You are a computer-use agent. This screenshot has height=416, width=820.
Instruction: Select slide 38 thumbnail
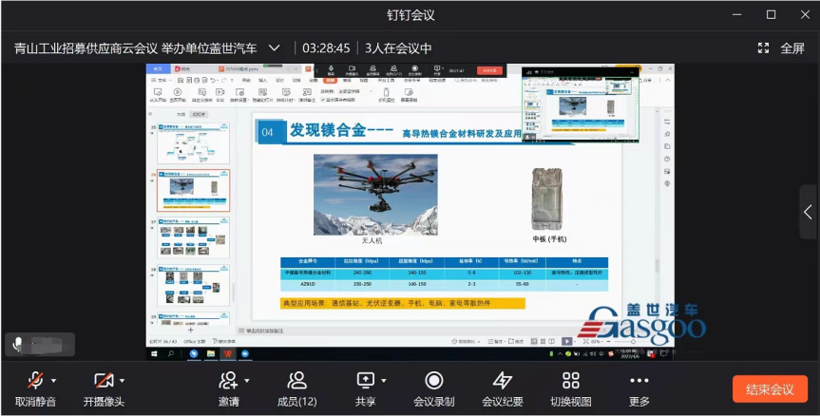coord(193,285)
